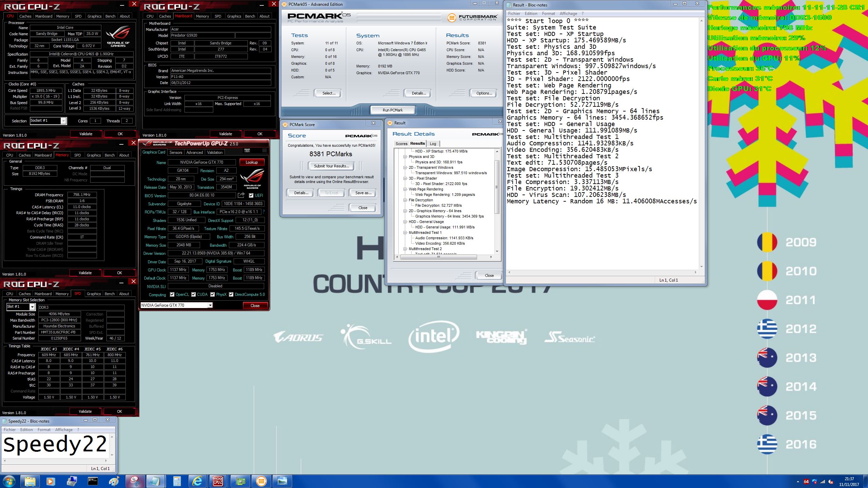Click Options... in PCMark05 Results

tap(484, 93)
